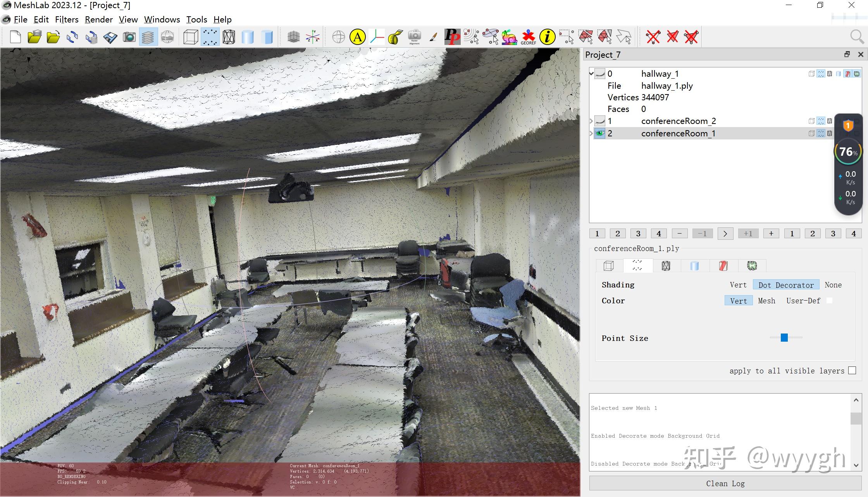Set Shading to None
This screenshot has width=868, height=497.
coord(833,285)
